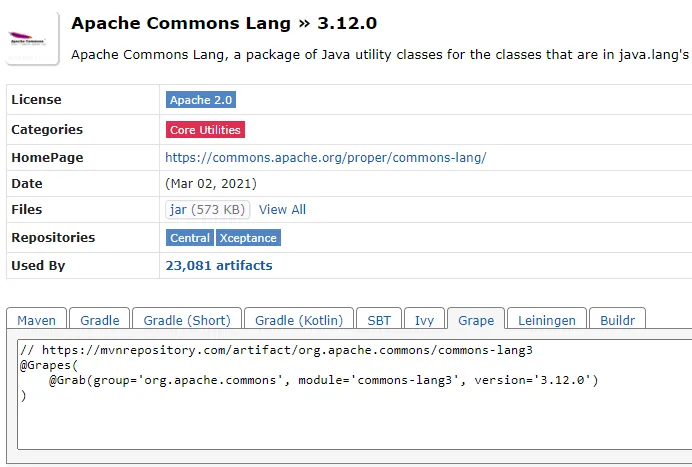Open the Ivy tab

pos(424,320)
